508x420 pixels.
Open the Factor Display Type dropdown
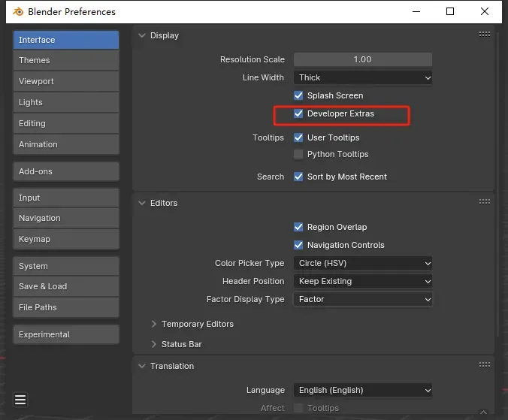(x=363, y=299)
